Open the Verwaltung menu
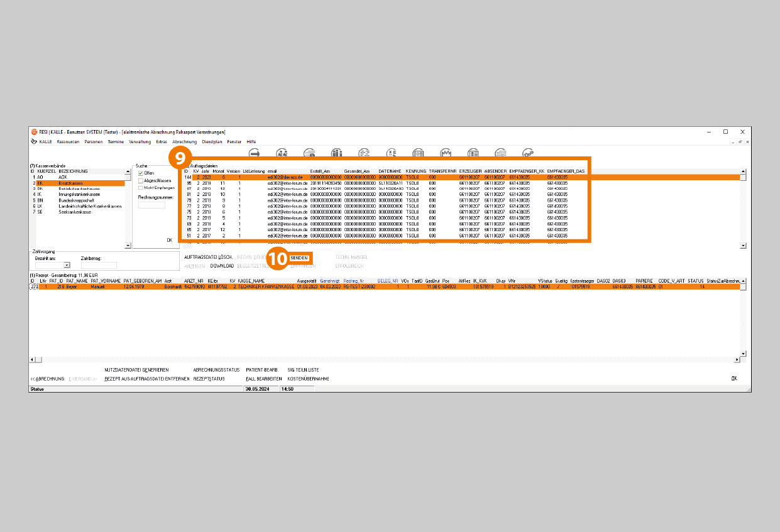This screenshot has width=780, height=532. (x=140, y=142)
